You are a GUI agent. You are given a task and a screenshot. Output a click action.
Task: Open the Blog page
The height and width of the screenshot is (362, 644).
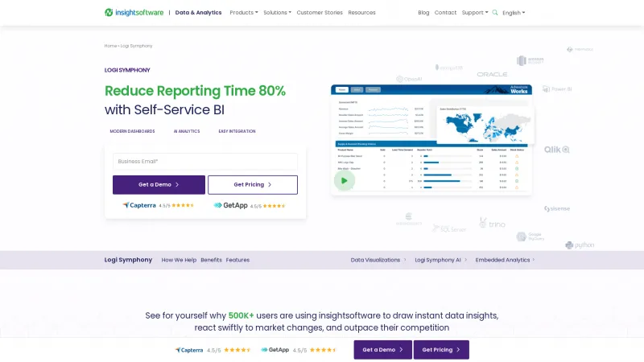point(423,13)
